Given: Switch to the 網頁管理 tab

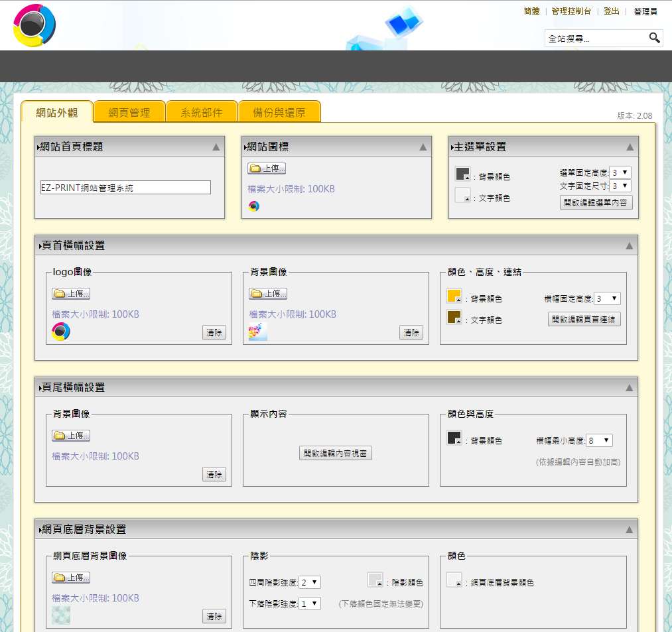Looking at the screenshot, I should coord(129,112).
